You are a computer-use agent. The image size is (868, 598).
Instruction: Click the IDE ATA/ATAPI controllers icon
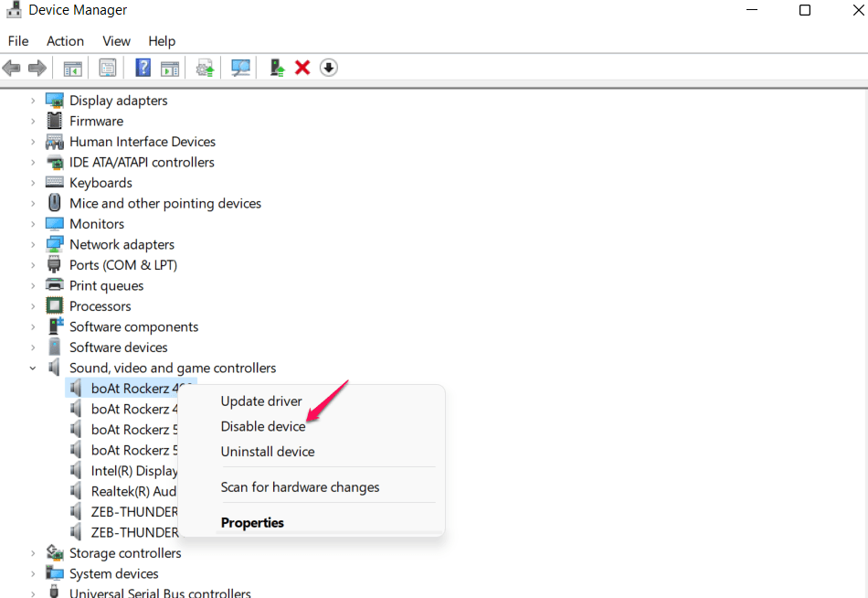tap(54, 162)
